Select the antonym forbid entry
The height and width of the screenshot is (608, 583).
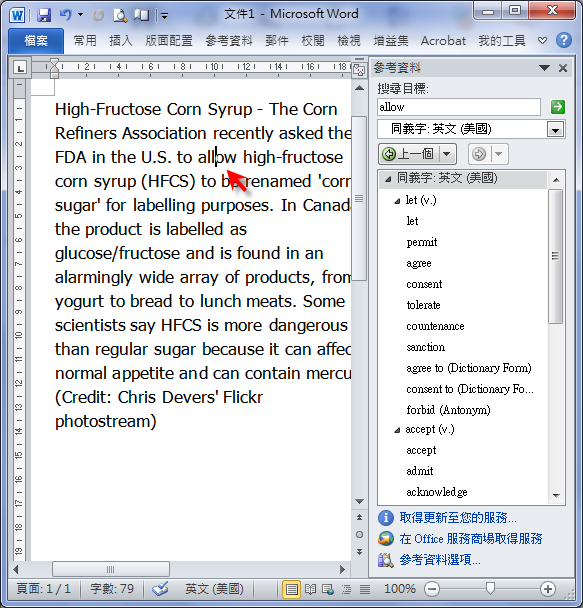click(x=448, y=410)
